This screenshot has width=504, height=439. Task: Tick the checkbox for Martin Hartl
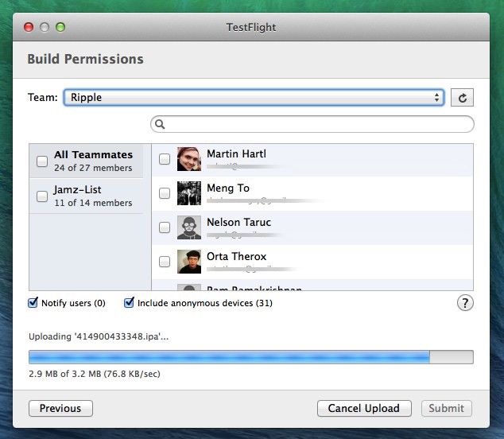point(165,159)
